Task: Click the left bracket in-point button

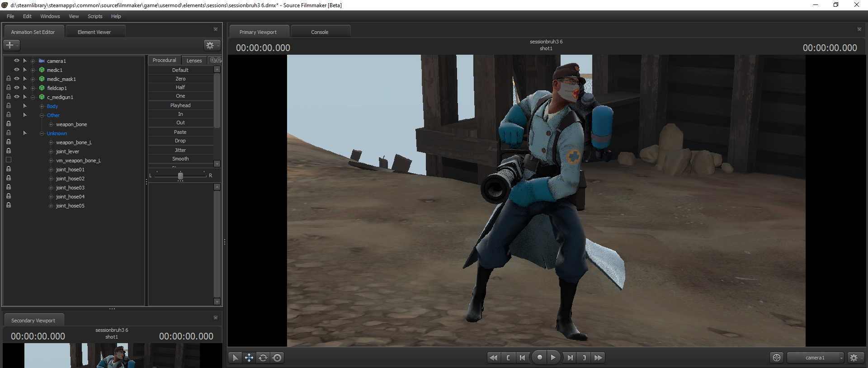Action: 508,358
